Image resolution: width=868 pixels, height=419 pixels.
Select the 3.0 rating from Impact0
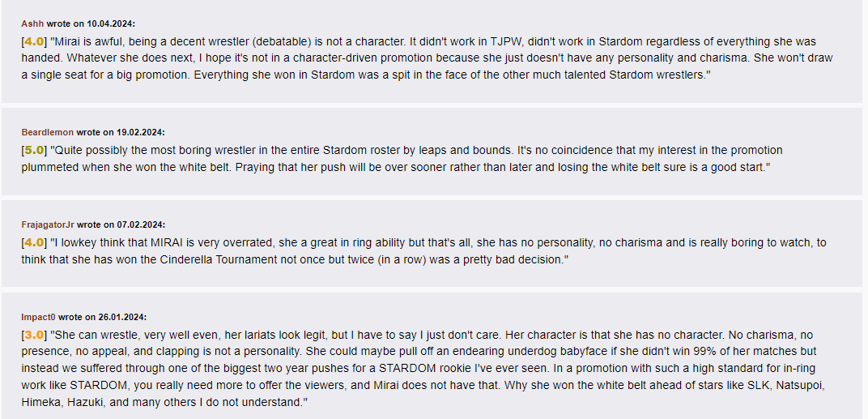tap(34, 336)
